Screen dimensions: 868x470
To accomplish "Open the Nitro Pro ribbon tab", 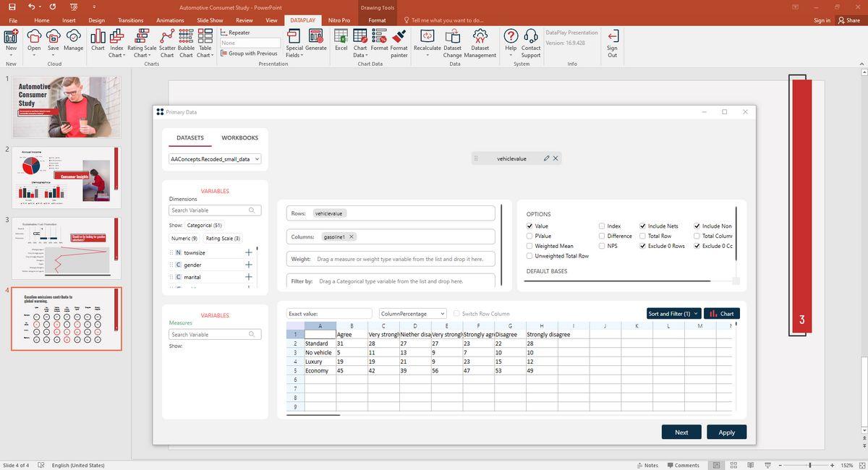I will tap(339, 20).
